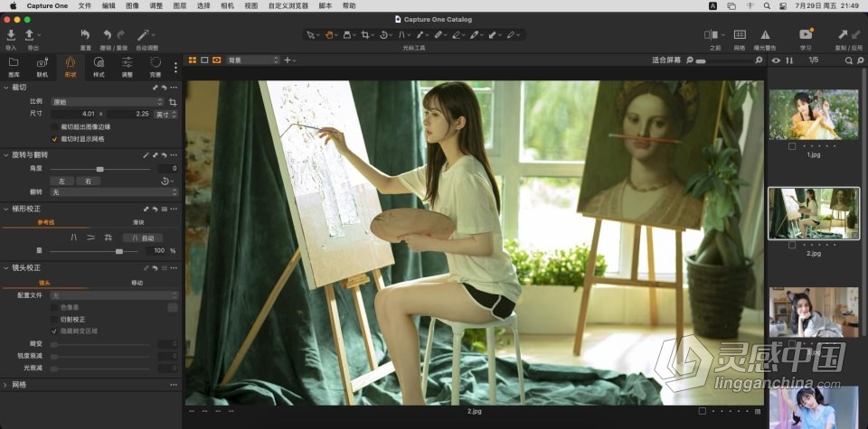This screenshot has height=429, width=868.
Task: Expand the 网格 panel
Action: [x=5, y=384]
